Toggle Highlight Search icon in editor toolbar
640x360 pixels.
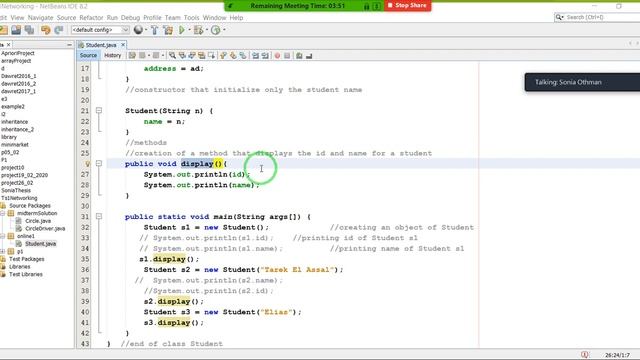(201, 56)
